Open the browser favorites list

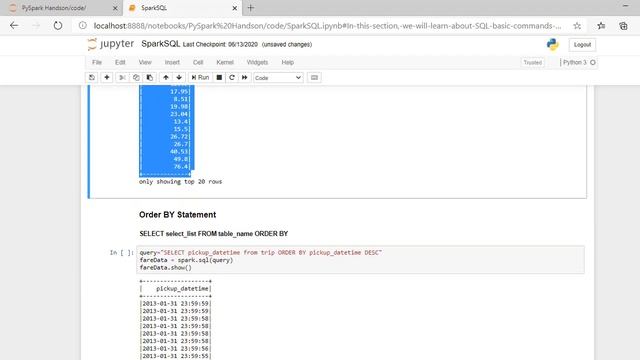[601, 26]
